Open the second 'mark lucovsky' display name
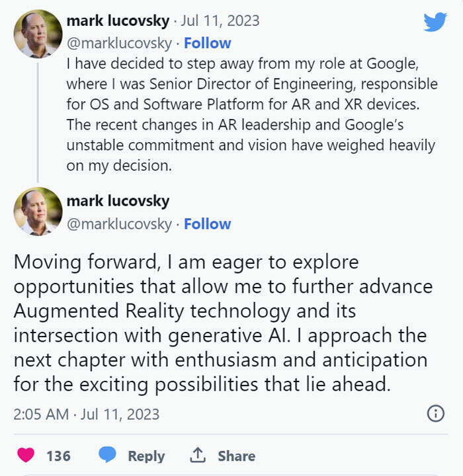The height and width of the screenshot is (476, 463). (x=118, y=201)
